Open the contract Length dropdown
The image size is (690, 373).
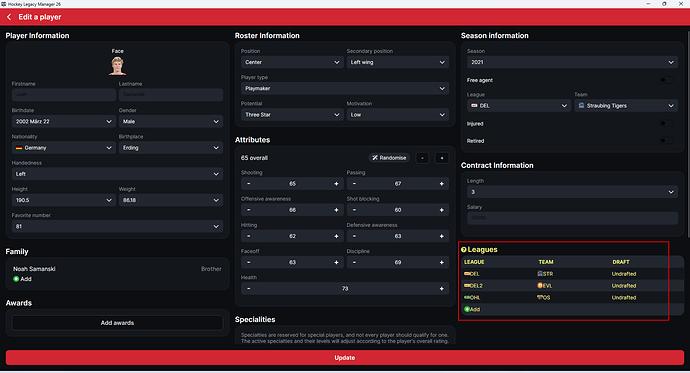pyautogui.click(x=573, y=192)
